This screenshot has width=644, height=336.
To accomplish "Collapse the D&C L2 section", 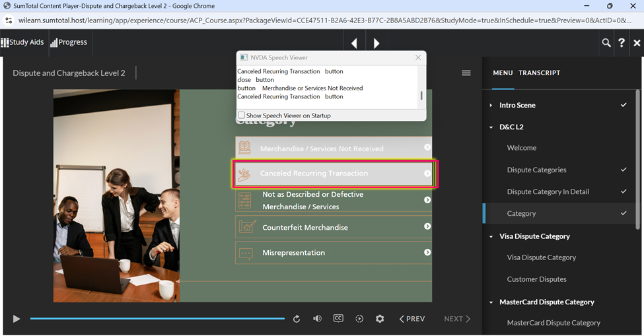I will 491,127.
